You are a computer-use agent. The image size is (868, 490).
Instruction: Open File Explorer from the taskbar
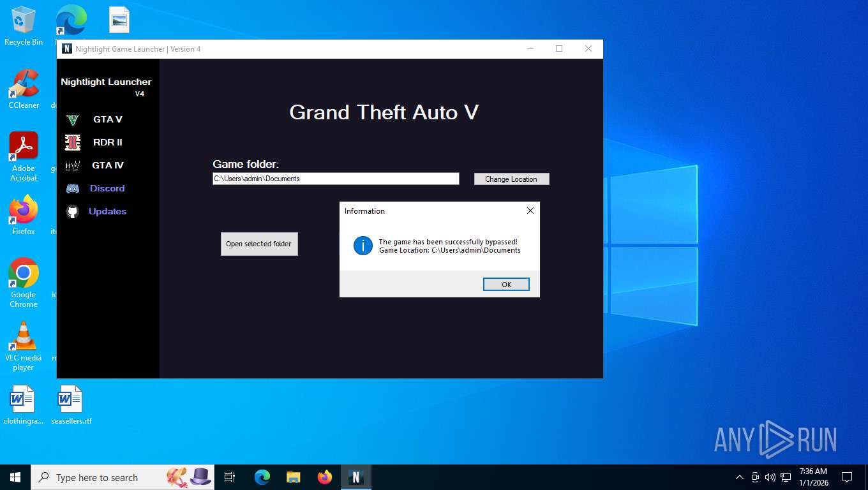(293, 477)
